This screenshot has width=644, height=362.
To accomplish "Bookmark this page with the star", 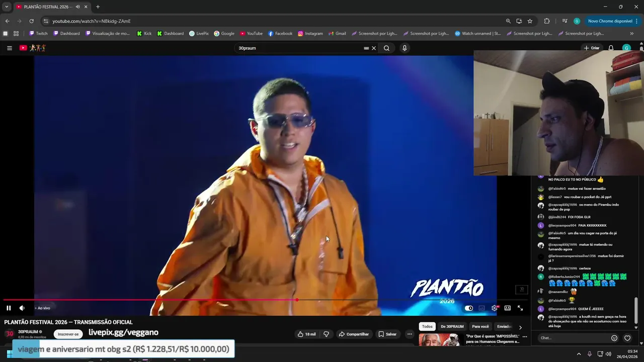I will (530, 21).
